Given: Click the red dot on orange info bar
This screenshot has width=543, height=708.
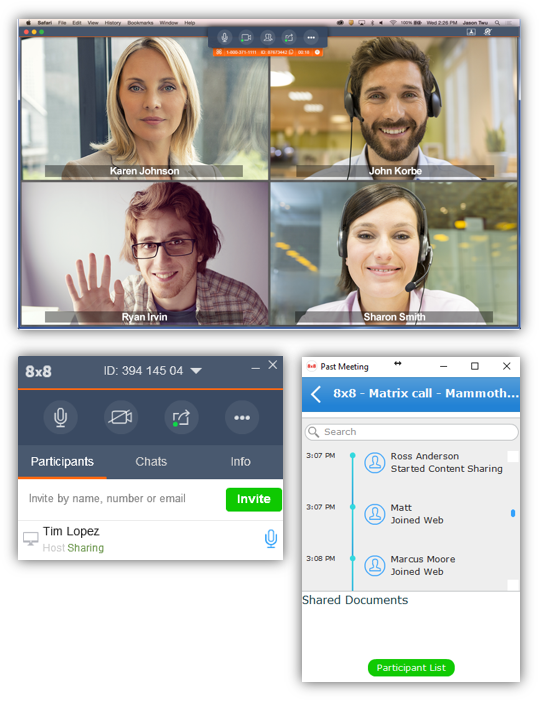Looking at the screenshot, I should 317,52.
